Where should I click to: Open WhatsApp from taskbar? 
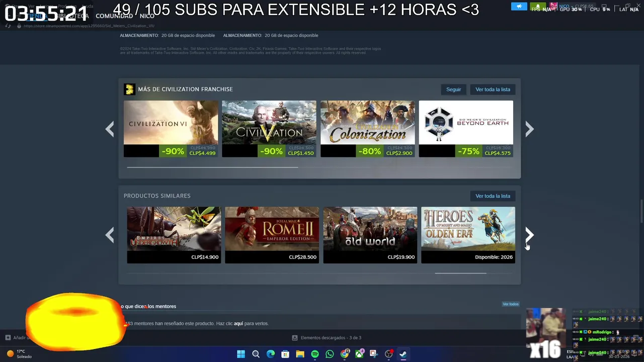330,354
